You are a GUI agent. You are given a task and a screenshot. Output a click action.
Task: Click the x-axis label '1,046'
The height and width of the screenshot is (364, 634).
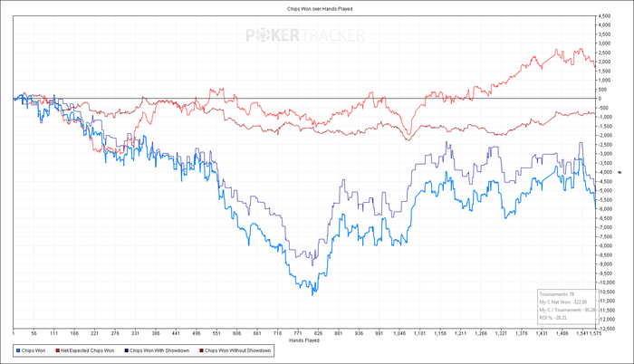coord(399,333)
